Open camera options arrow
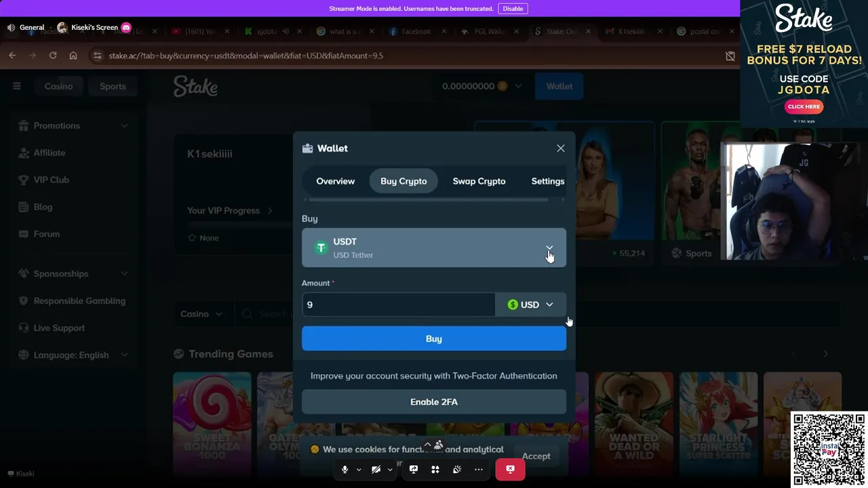The height and width of the screenshot is (488, 868). [390, 469]
